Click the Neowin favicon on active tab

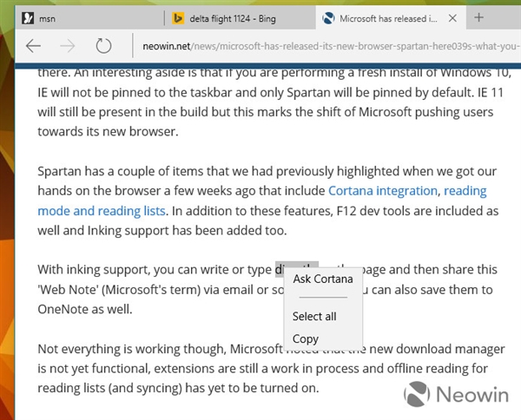(328, 18)
